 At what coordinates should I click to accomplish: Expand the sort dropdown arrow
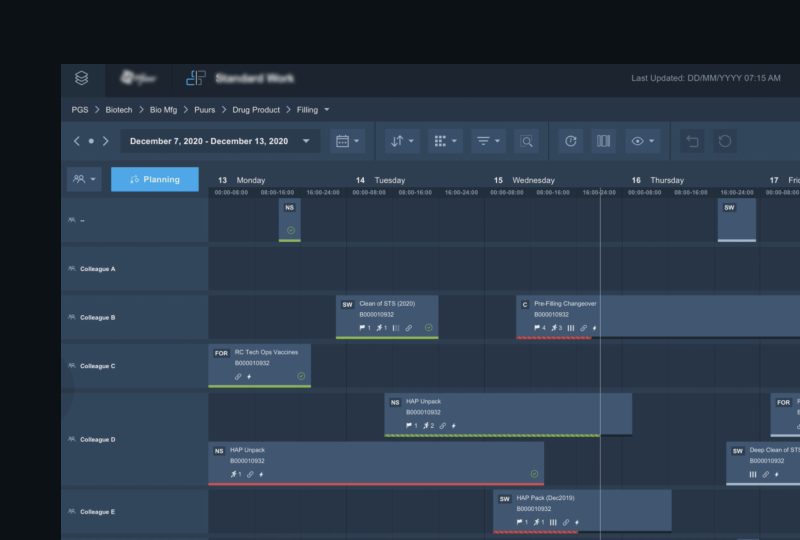pyautogui.click(x=411, y=141)
